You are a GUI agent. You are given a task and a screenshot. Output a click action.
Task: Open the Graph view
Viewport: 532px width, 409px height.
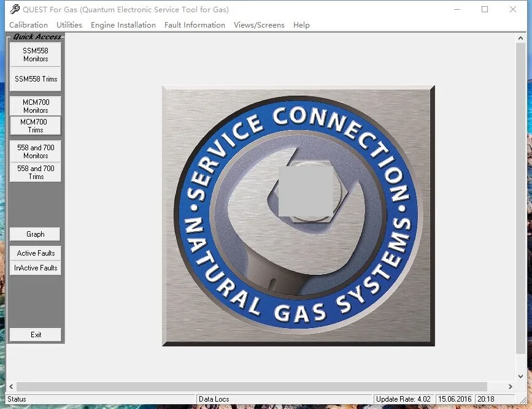click(36, 234)
